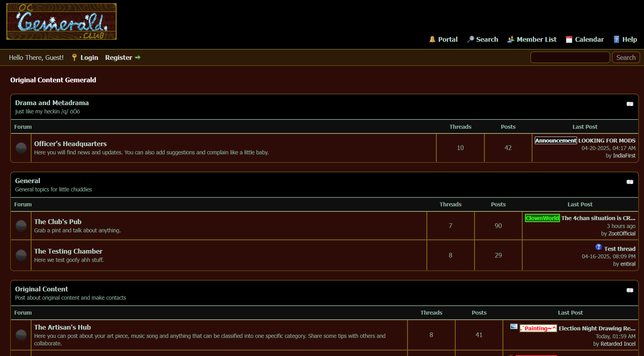The width and height of the screenshot is (644, 356).
Task: Collapse the Original Content category section
Action: (630, 290)
